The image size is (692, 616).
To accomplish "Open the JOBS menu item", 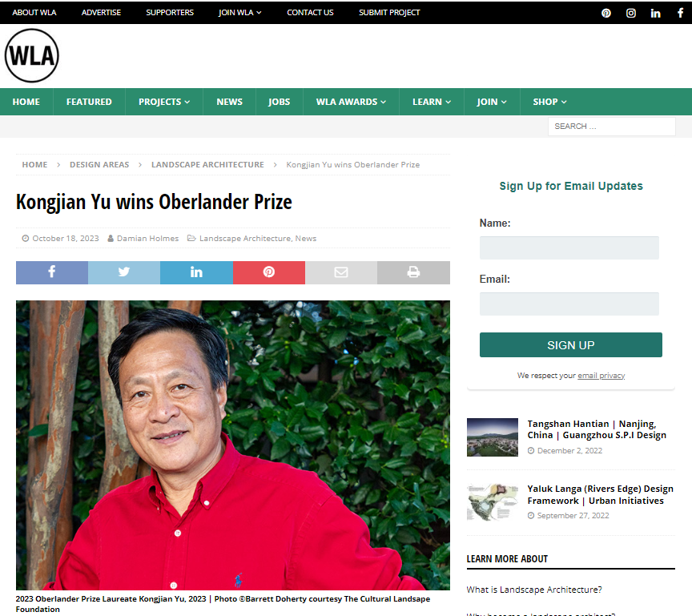I will click(x=280, y=102).
